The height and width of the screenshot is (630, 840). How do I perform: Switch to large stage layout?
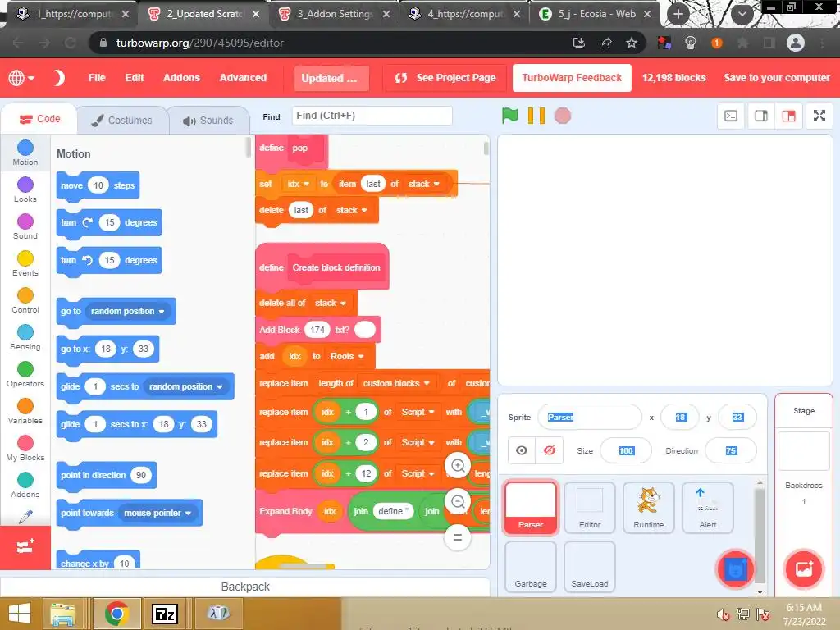(x=788, y=116)
